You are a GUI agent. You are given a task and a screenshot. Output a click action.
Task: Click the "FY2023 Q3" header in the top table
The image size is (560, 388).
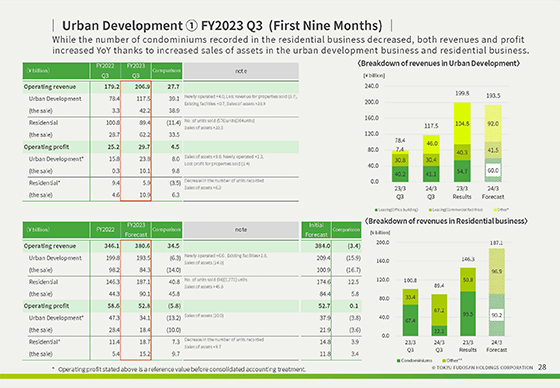coord(136,71)
